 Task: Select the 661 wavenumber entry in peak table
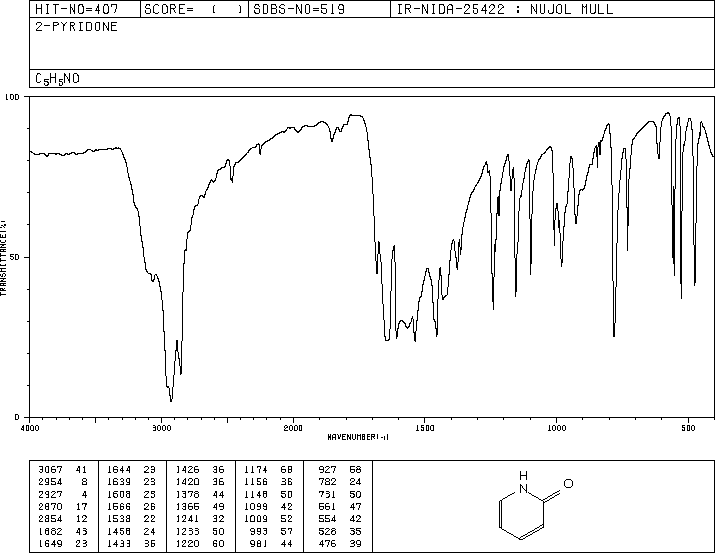tap(327, 506)
